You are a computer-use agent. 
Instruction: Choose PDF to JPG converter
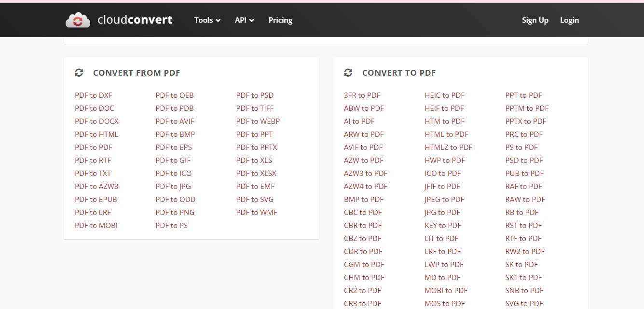[173, 187]
